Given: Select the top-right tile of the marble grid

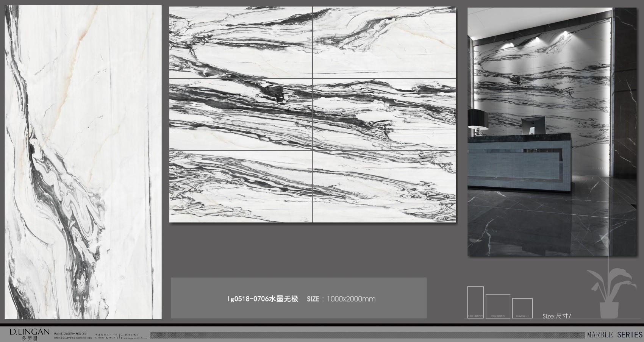Looking at the screenshot, I should point(384,42).
